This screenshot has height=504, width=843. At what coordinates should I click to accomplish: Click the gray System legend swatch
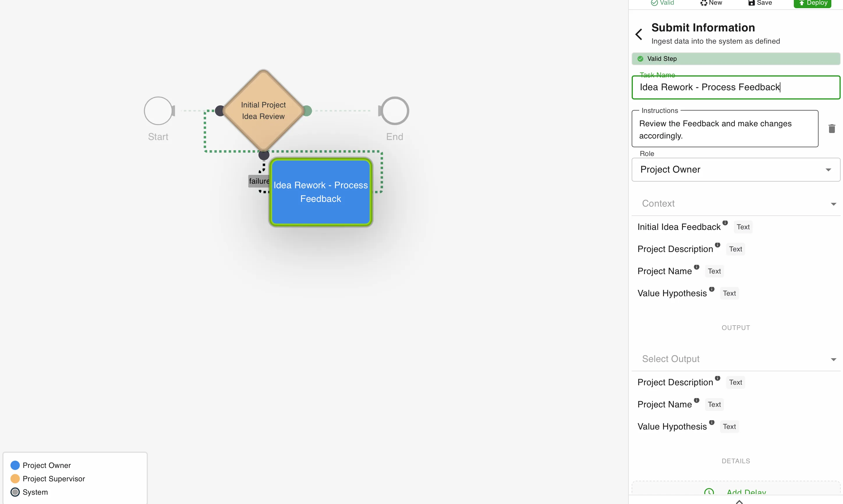(x=15, y=492)
